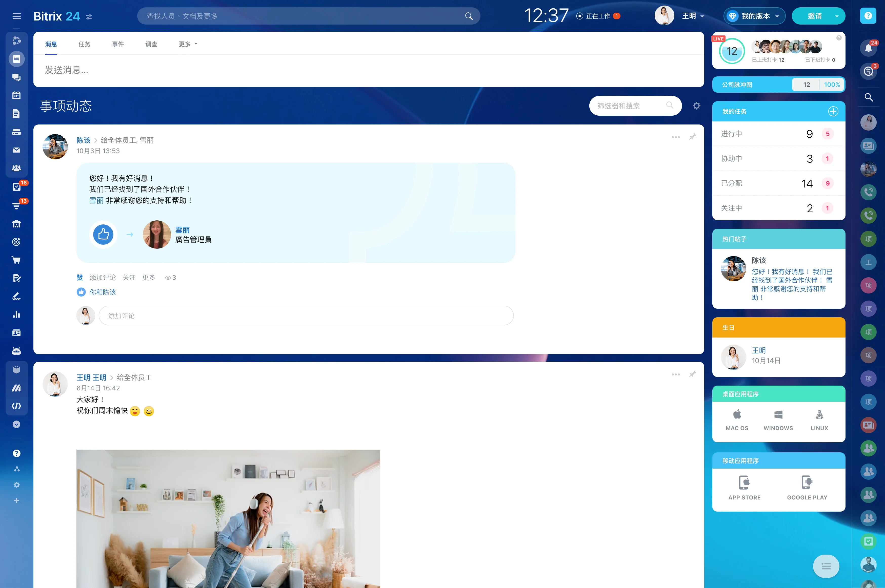Open the hamburger main menu
The image size is (885, 588).
click(16, 16)
